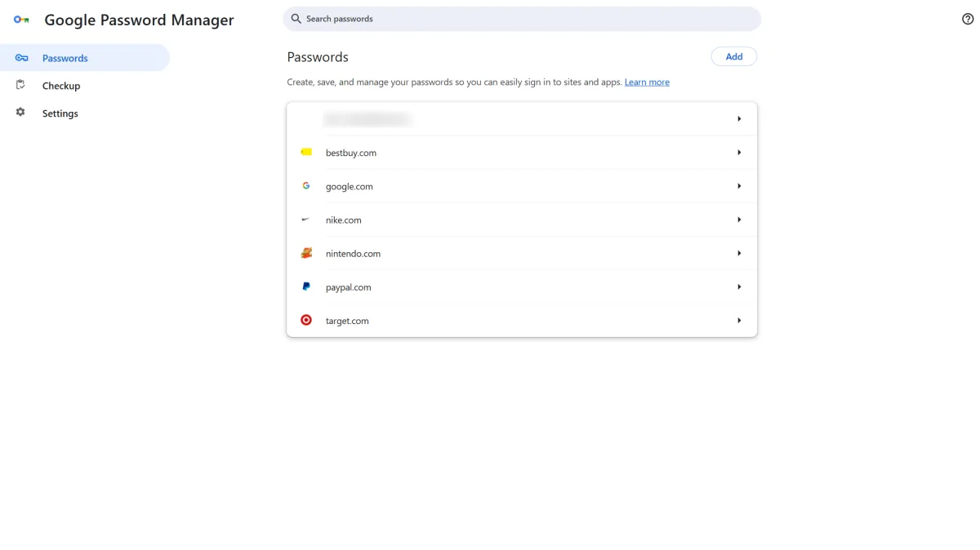This screenshot has width=980, height=550.
Task: Click the Google Password Manager key logo
Action: pos(21,20)
